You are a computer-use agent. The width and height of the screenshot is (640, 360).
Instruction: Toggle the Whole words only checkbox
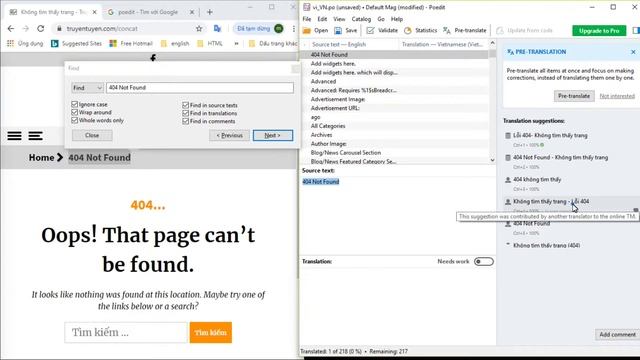click(x=74, y=120)
